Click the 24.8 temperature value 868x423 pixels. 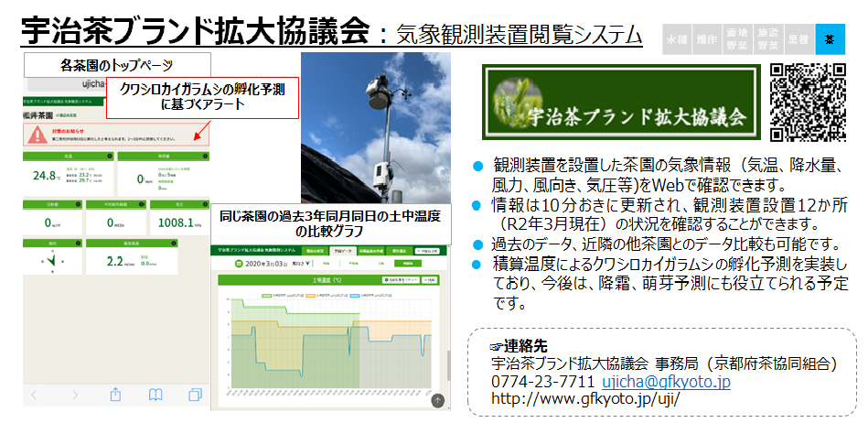(x=44, y=176)
